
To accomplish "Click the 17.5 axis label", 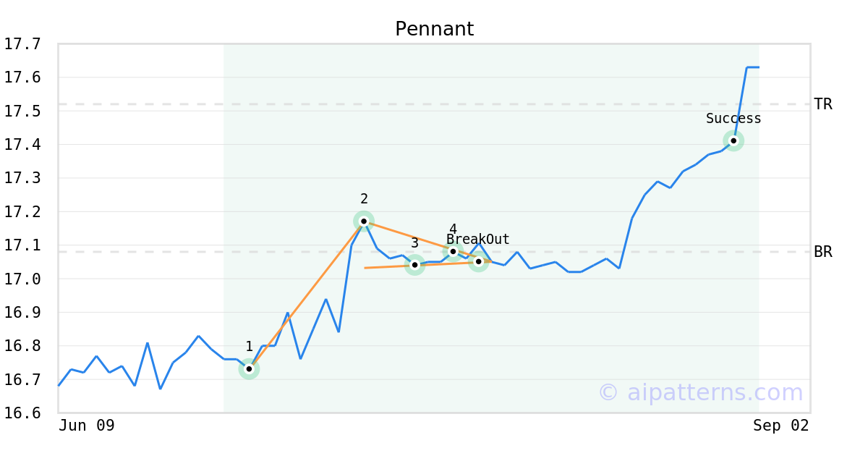I will coord(22,111).
